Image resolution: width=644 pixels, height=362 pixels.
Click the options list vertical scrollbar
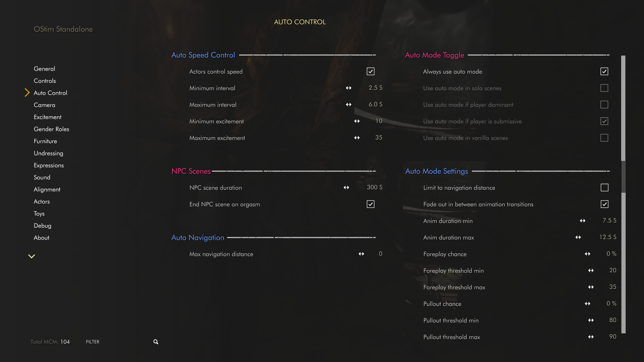623,194
